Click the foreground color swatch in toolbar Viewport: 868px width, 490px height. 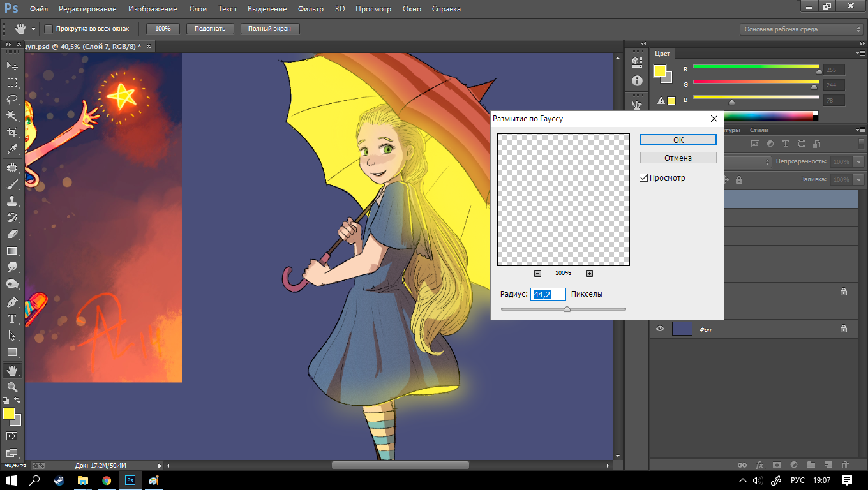[8, 413]
